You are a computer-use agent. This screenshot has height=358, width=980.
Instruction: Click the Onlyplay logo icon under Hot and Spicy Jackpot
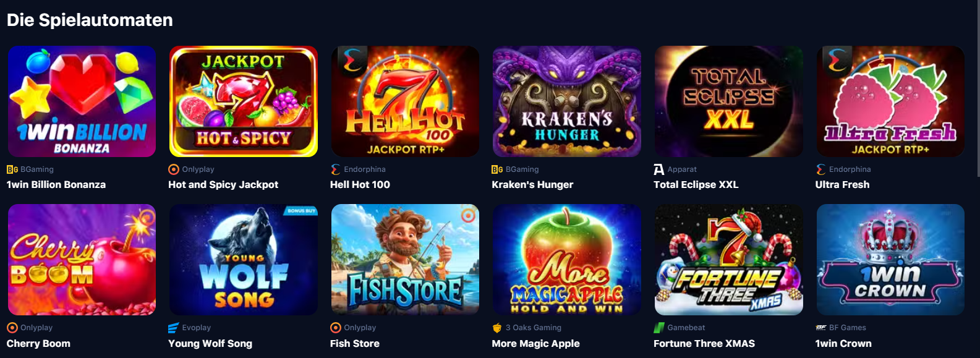point(174,169)
